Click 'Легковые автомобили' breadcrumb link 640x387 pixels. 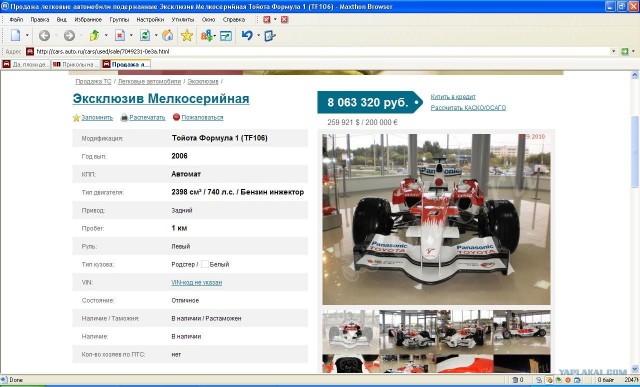[149, 82]
